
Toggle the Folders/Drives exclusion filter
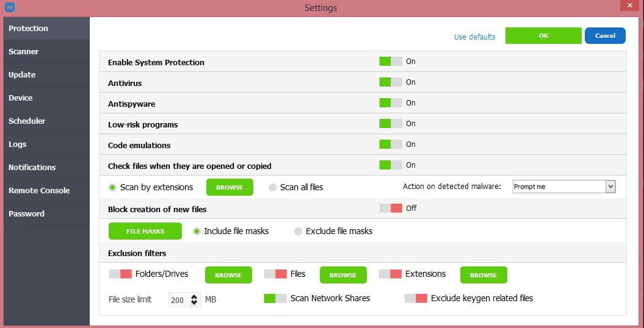120,274
